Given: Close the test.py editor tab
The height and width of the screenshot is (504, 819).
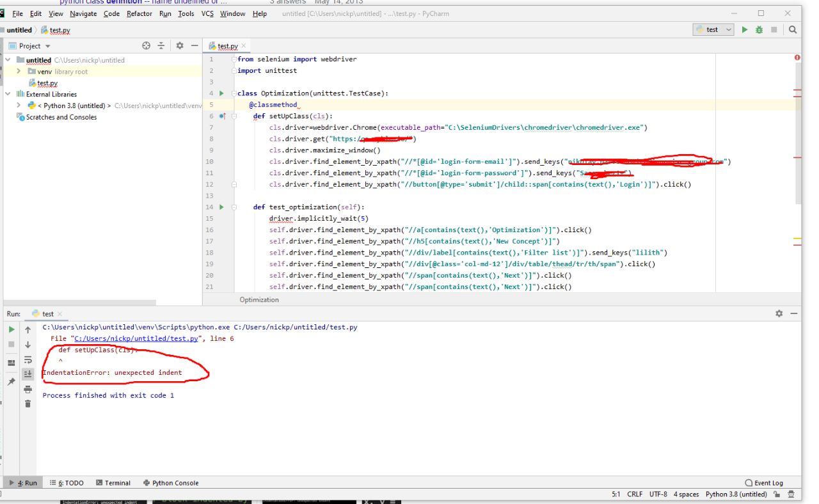Looking at the screenshot, I should click(243, 46).
